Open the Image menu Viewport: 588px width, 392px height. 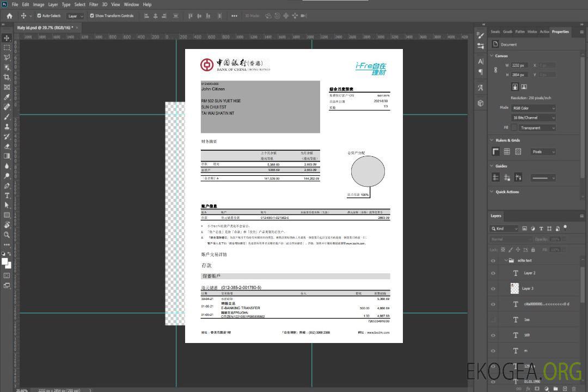38,4
